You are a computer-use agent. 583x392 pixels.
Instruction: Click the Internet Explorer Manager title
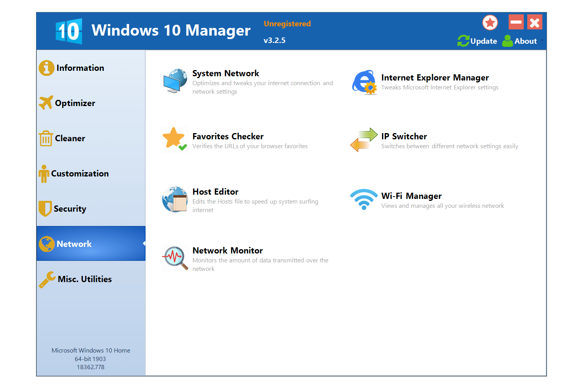(435, 78)
